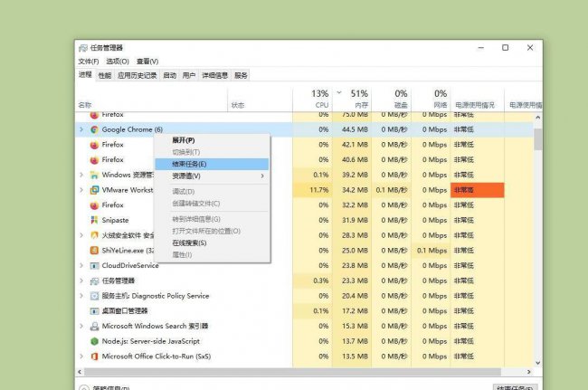Click the 任务管理器 process row icon

coord(94,281)
